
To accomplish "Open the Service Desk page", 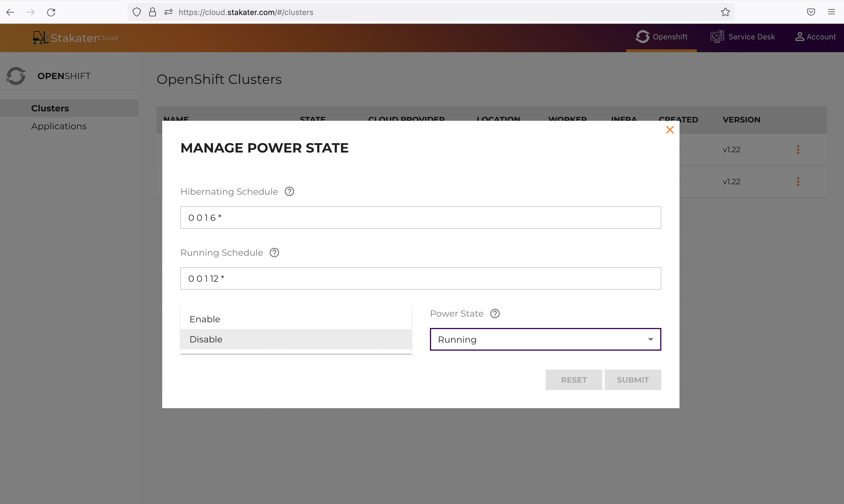I will (743, 37).
